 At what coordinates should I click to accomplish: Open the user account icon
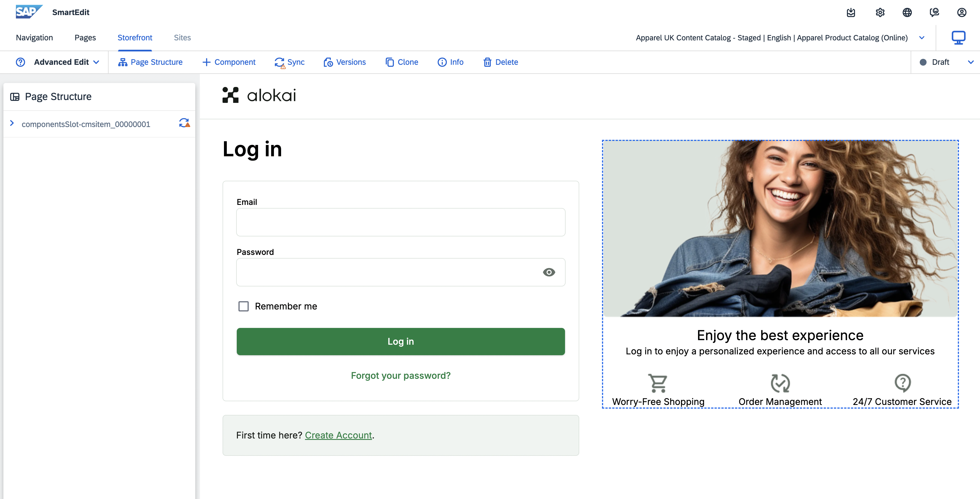(x=962, y=13)
